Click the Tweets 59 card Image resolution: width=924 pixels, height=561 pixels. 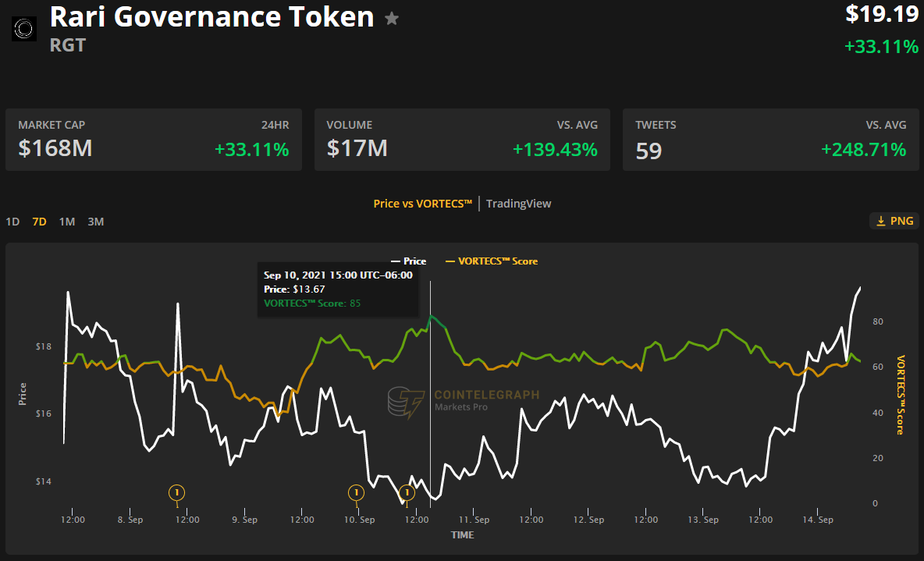click(770, 140)
